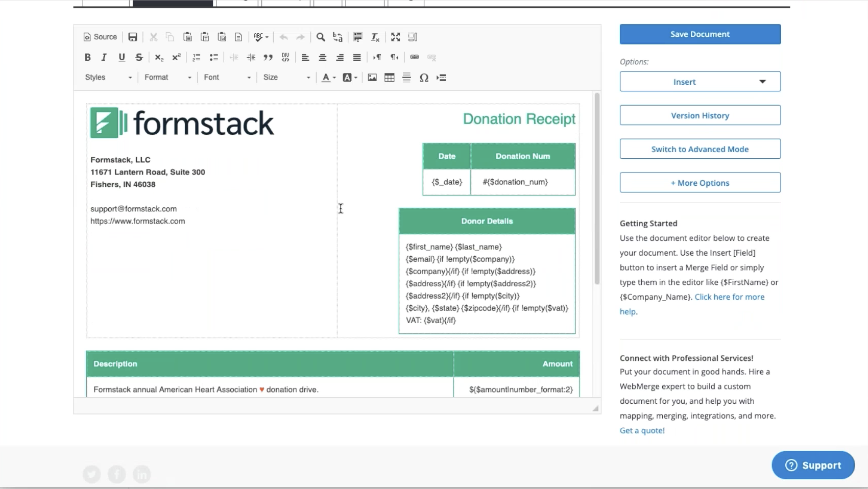The height and width of the screenshot is (489, 868).
Task: Align text left
Action: [x=305, y=57]
